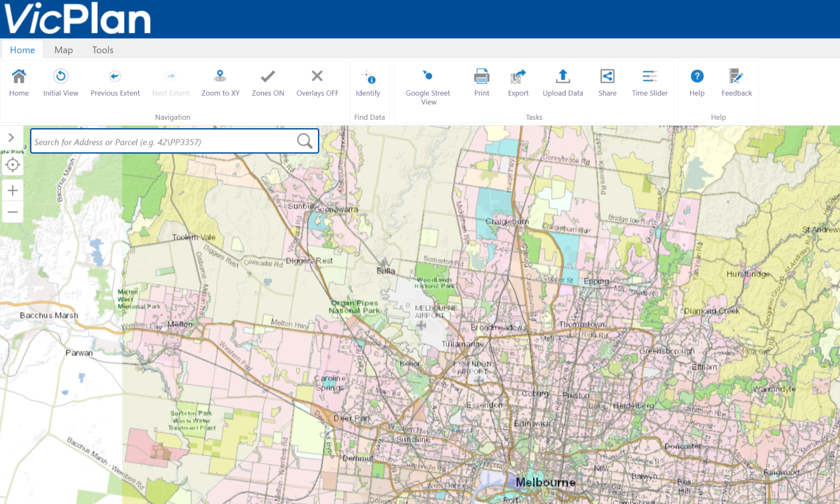The width and height of the screenshot is (840, 504).
Task: Switch to the Map ribbon tab
Action: [x=64, y=50]
